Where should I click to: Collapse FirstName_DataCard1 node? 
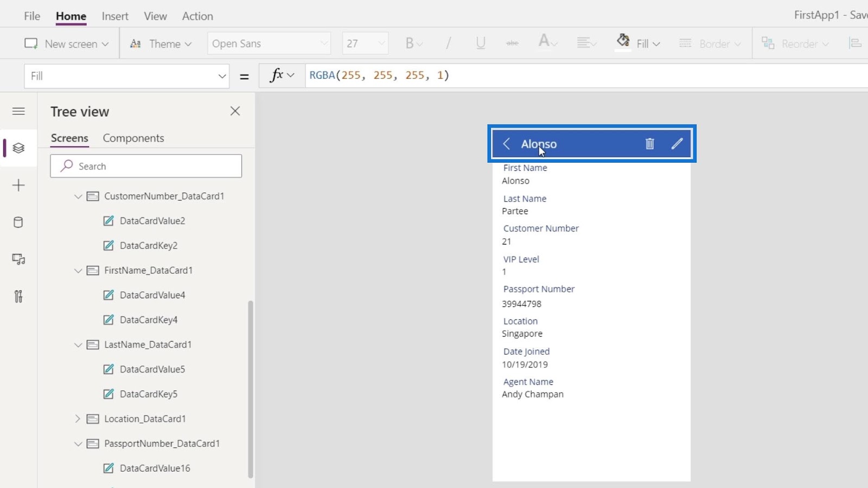tap(78, 271)
